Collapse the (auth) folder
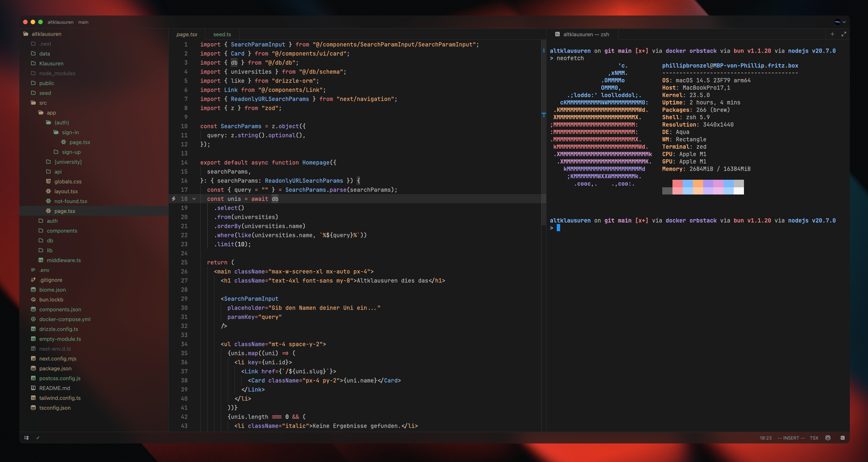The image size is (868, 462). click(x=94, y=122)
